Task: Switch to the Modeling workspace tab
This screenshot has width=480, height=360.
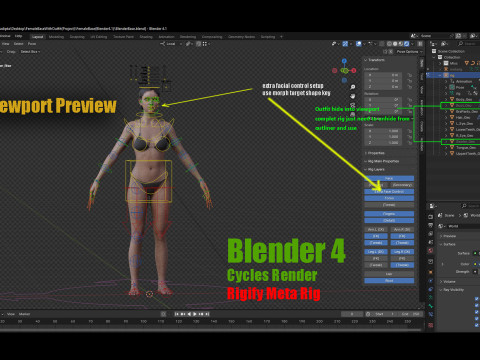Action: (56, 37)
